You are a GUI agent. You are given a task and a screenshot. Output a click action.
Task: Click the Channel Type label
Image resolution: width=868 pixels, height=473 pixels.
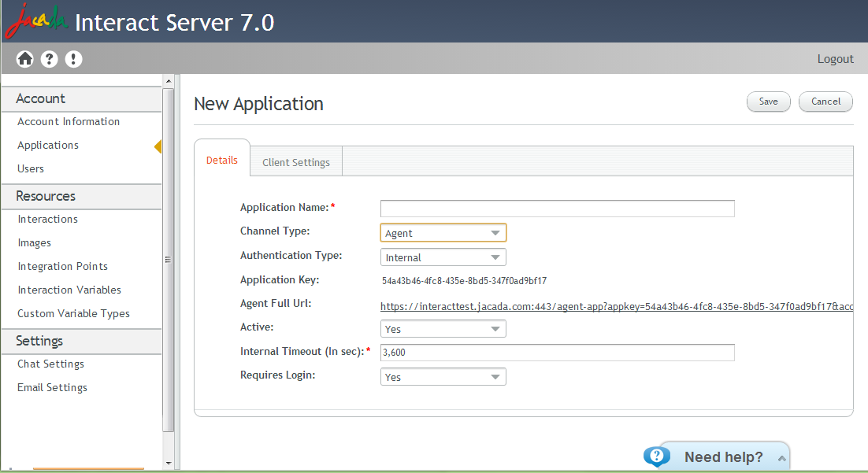[x=275, y=231]
